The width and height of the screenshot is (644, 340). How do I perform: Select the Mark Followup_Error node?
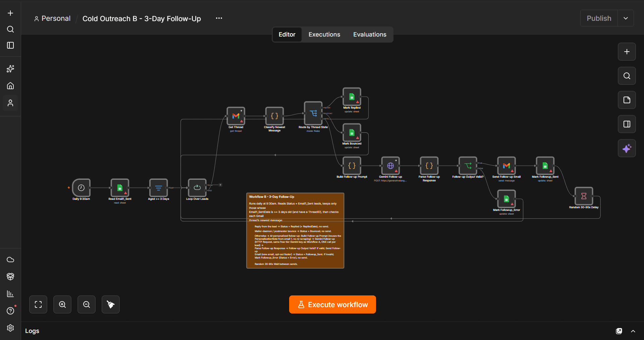[506, 199]
